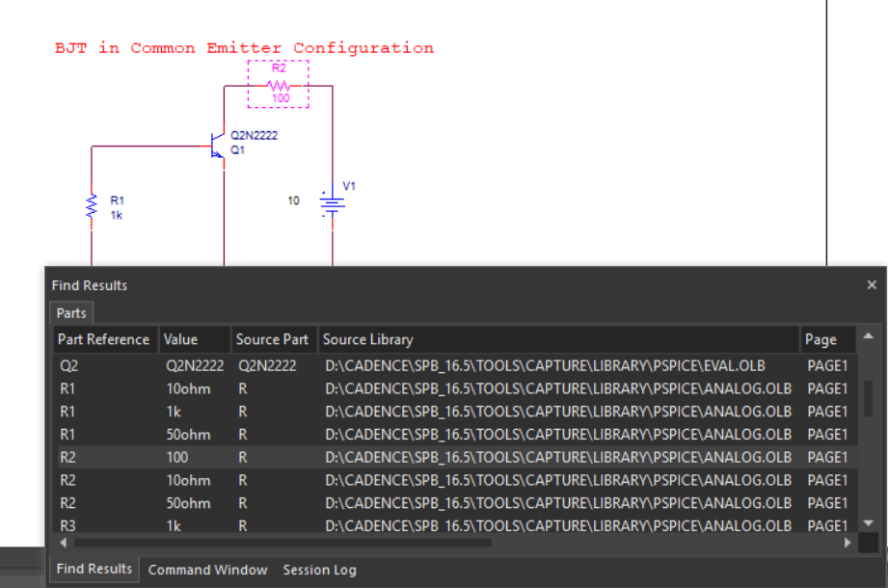
Task: Sort by Part Reference column header
Action: pyautogui.click(x=104, y=339)
